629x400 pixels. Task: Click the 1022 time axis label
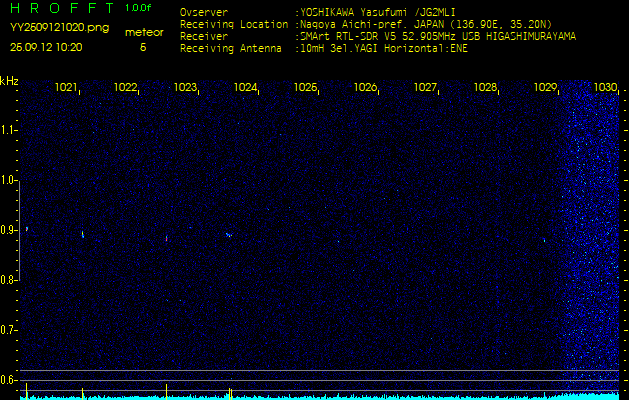pyautogui.click(x=126, y=87)
